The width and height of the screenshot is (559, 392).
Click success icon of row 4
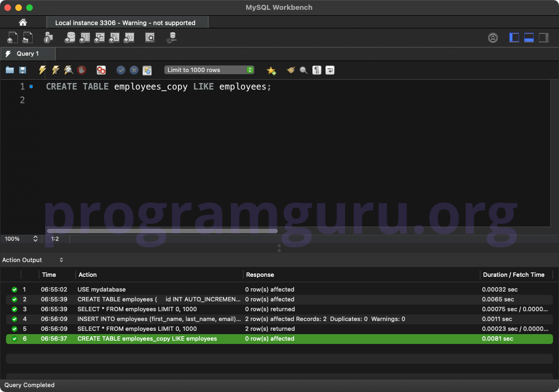(14, 319)
